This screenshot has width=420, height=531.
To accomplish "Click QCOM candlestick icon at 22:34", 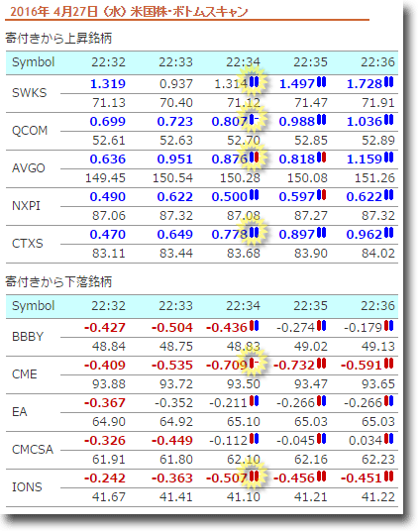I will [254, 120].
